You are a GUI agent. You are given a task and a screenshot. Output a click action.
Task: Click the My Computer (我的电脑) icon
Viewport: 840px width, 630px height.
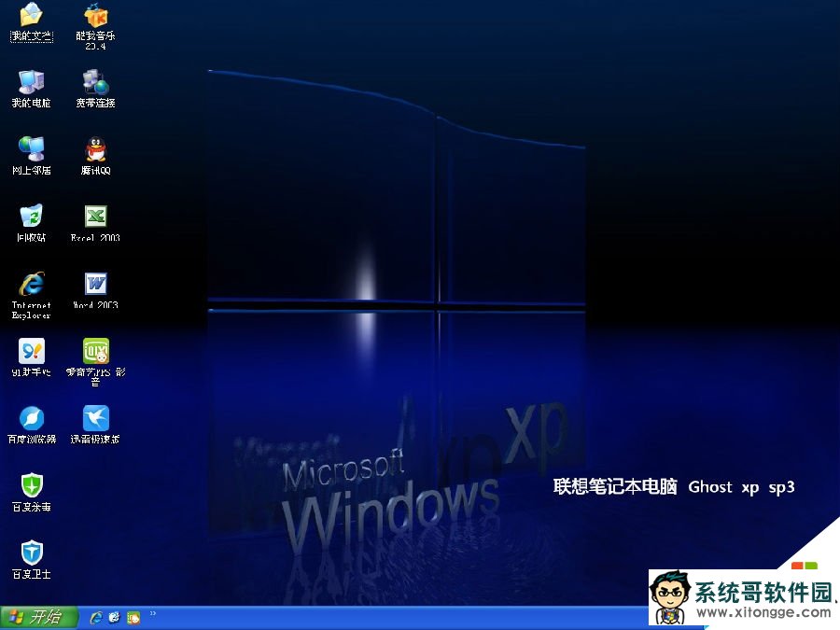coord(31,82)
